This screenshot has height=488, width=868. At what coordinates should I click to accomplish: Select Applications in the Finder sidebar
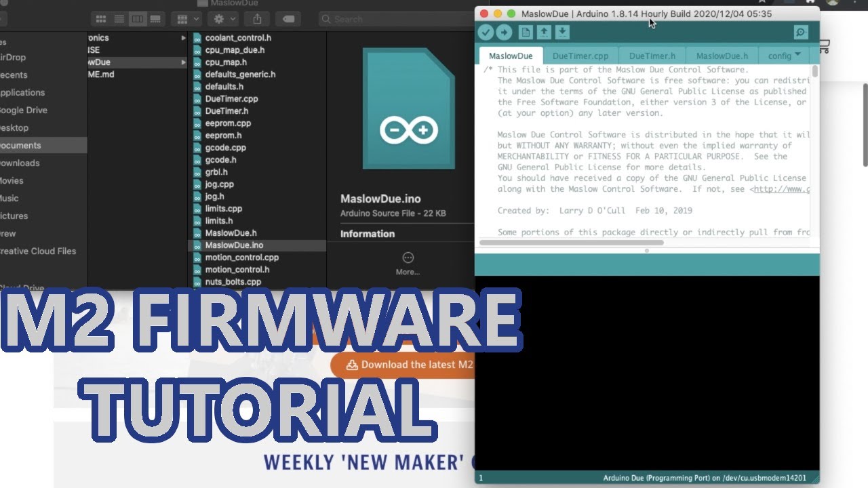coord(22,92)
